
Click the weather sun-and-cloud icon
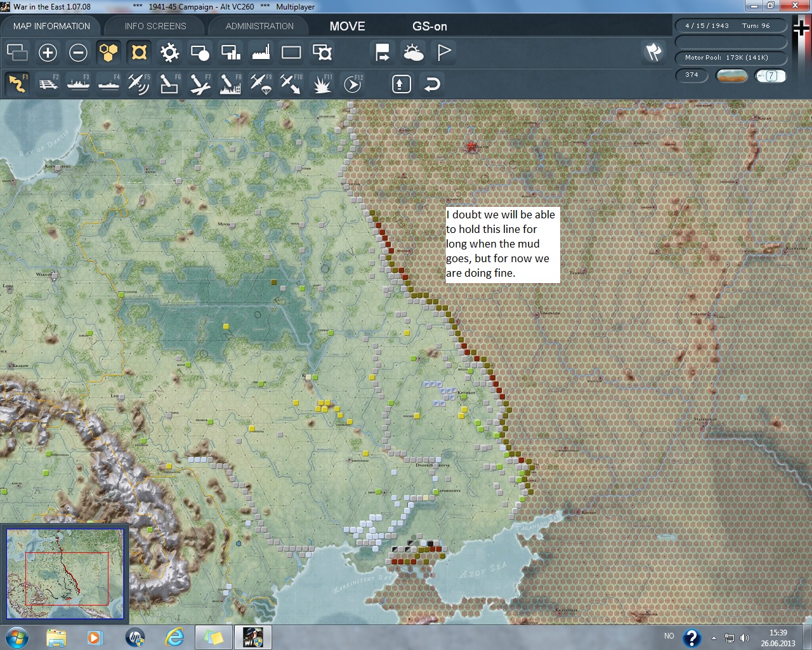413,52
